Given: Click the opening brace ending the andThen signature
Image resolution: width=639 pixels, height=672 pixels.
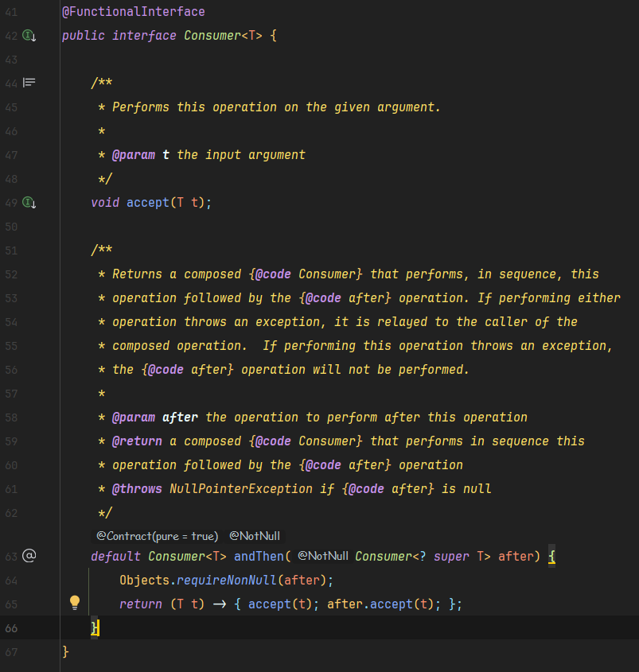Looking at the screenshot, I should [x=552, y=556].
